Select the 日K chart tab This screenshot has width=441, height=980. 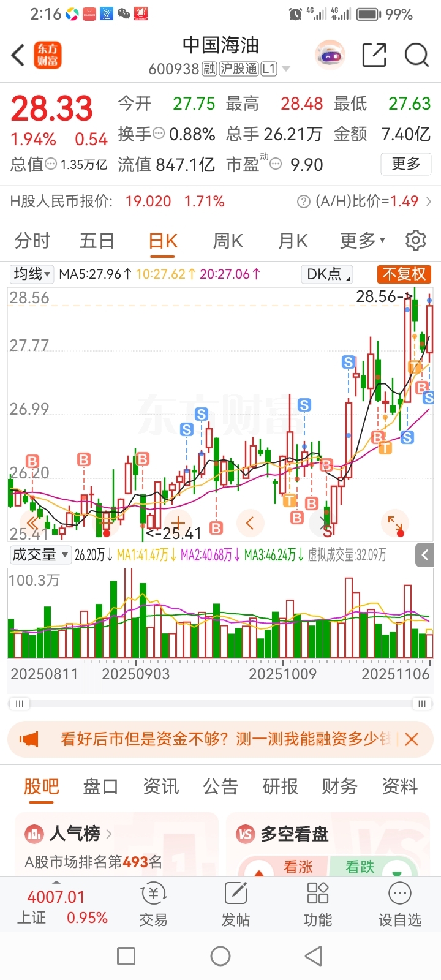click(163, 240)
